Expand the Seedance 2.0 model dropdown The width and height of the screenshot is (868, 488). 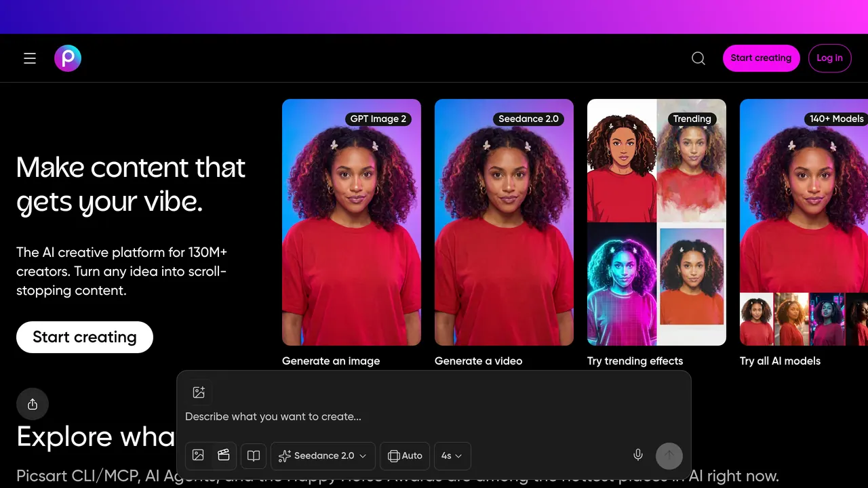323,456
